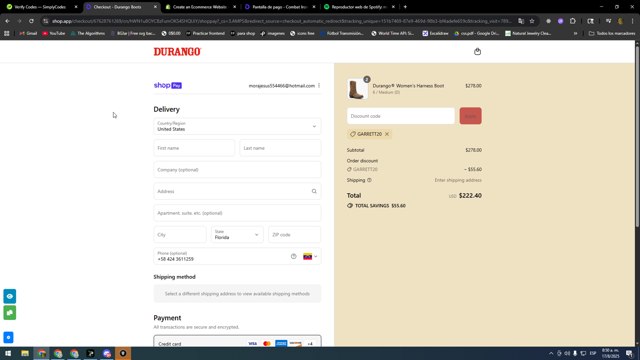Reload the page in browser

tap(31, 21)
